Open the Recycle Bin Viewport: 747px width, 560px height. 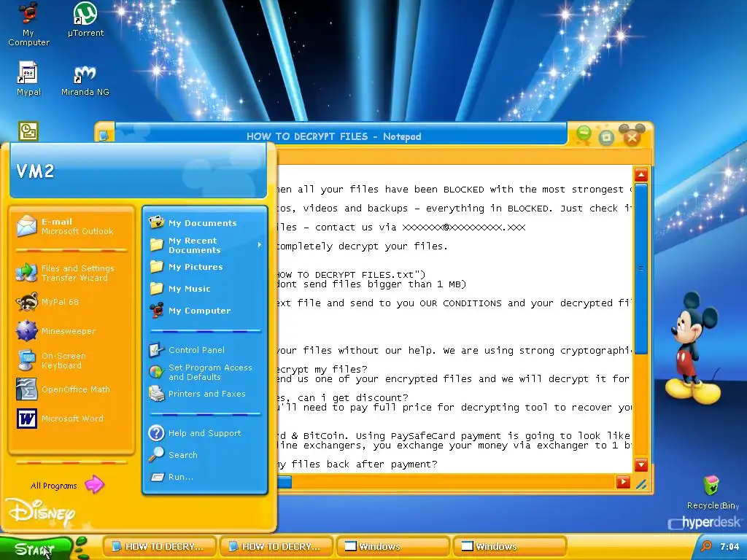(712, 492)
